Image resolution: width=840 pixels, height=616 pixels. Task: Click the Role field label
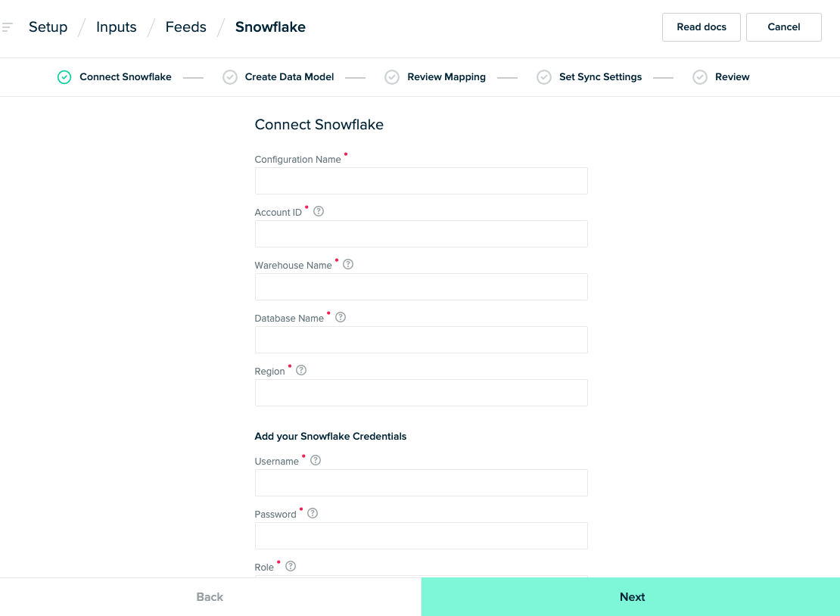264,568
